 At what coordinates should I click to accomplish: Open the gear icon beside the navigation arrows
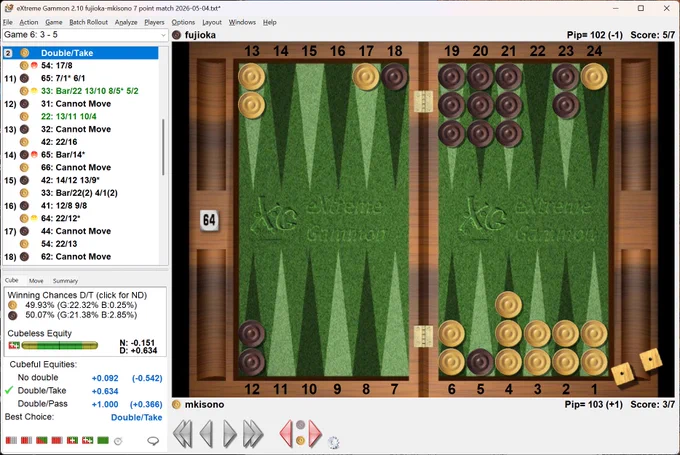point(333,442)
